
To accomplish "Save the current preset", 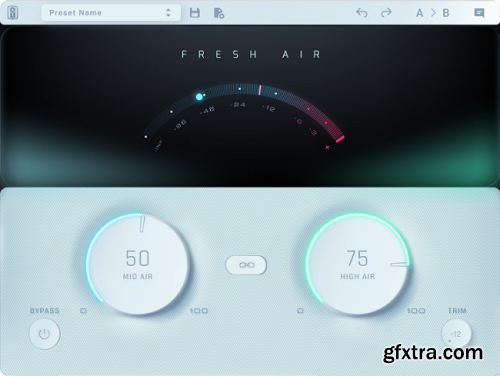I will pos(195,13).
